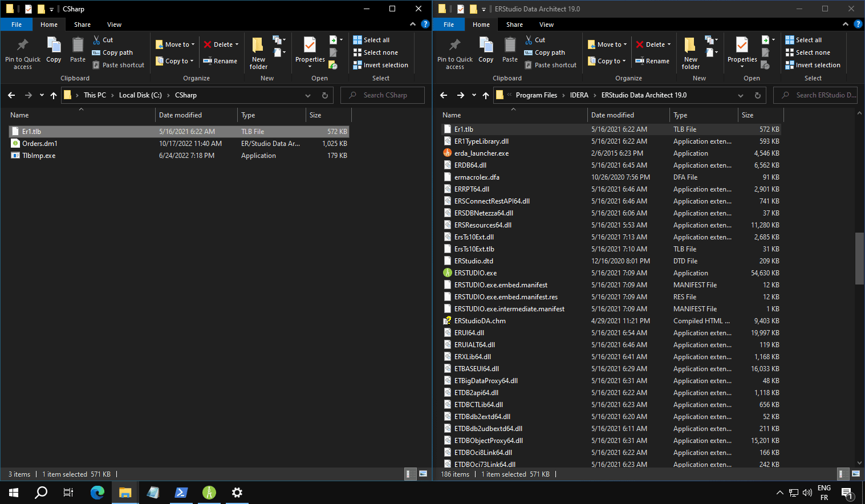Open Properties in CSharp window ribbon

click(x=310, y=52)
